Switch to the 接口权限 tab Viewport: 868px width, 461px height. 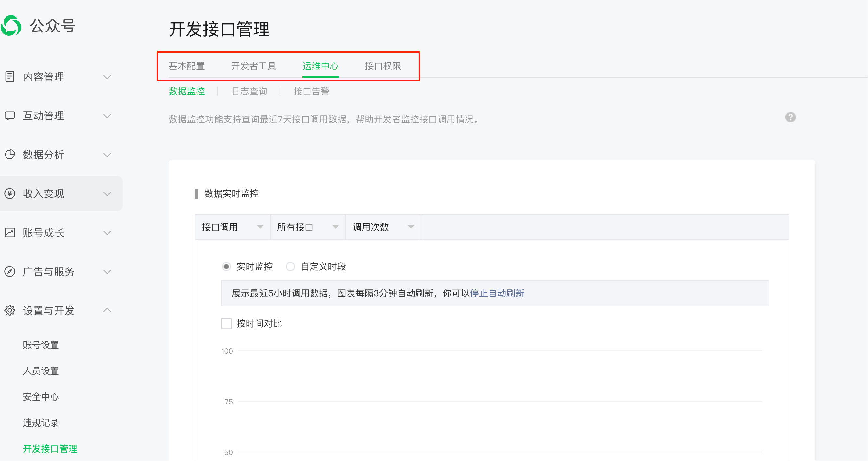[x=383, y=66]
